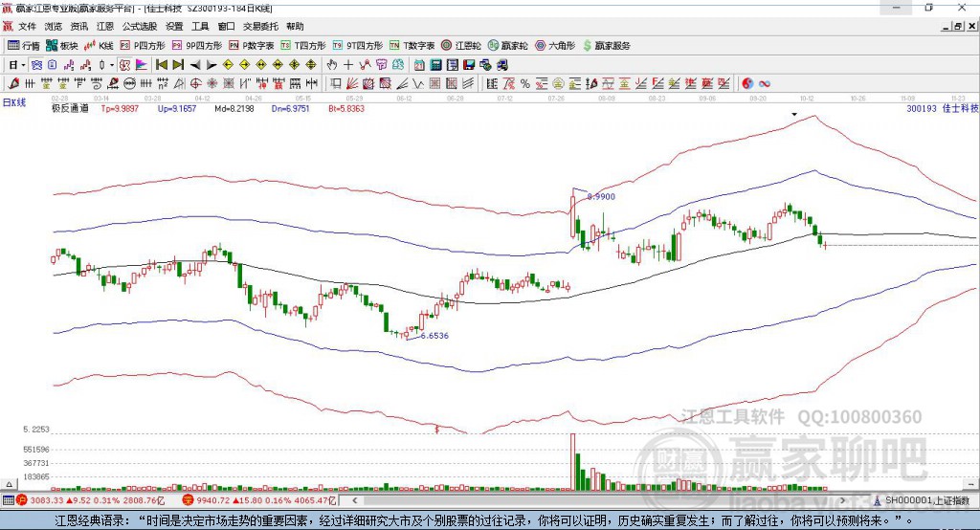Jump to last bar icon
This screenshot has height=530, width=980.
coord(178,65)
